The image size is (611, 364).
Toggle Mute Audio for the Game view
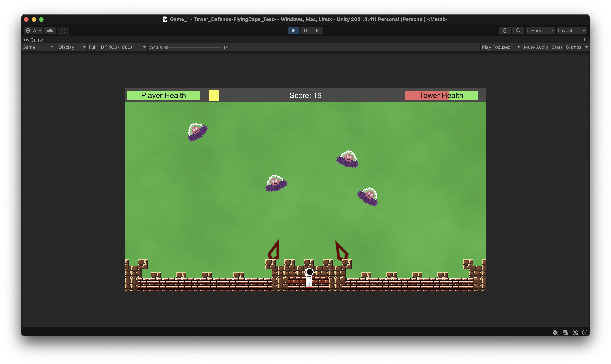[x=536, y=47]
